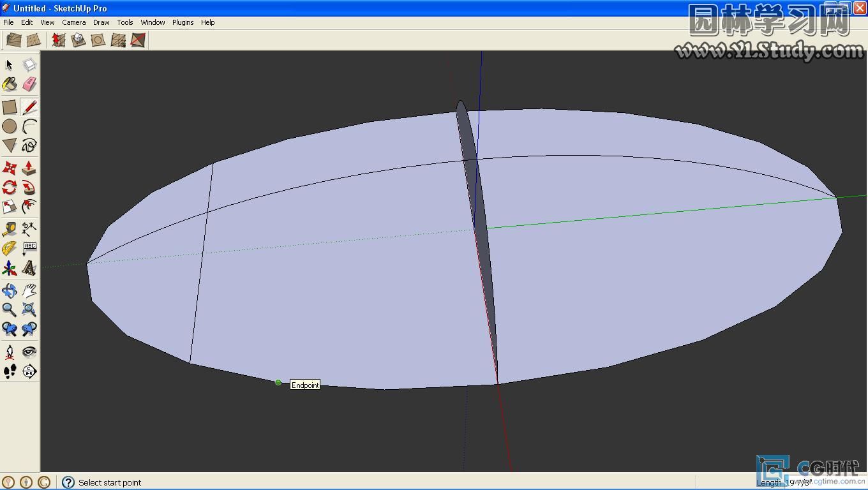Select the Line pencil tool
This screenshot has height=490, width=868.
[x=29, y=107]
